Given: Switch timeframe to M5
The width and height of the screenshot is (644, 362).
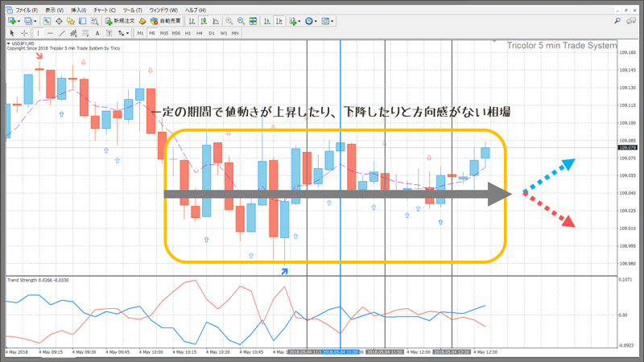Looking at the screenshot, I should (152, 33).
